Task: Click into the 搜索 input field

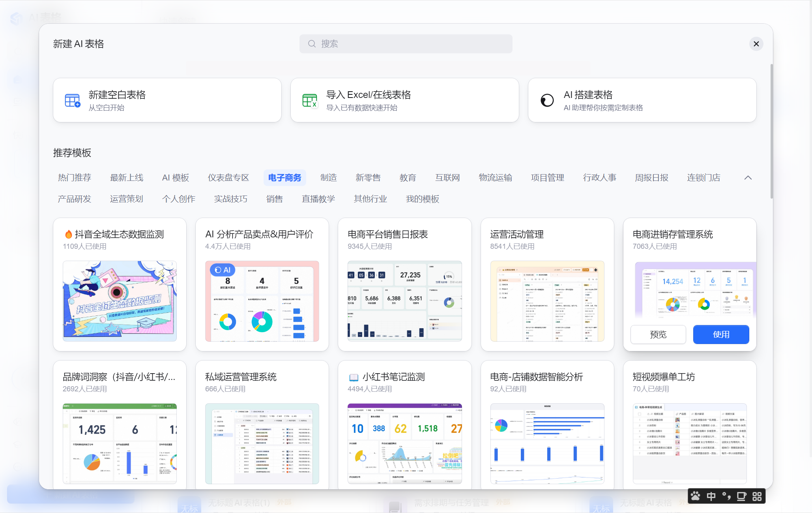Action: 410,44
